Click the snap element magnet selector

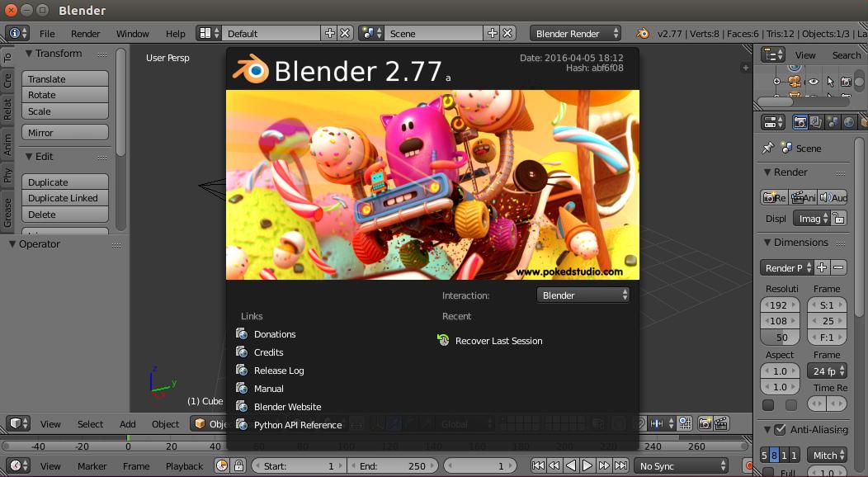pyautogui.click(x=660, y=423)
